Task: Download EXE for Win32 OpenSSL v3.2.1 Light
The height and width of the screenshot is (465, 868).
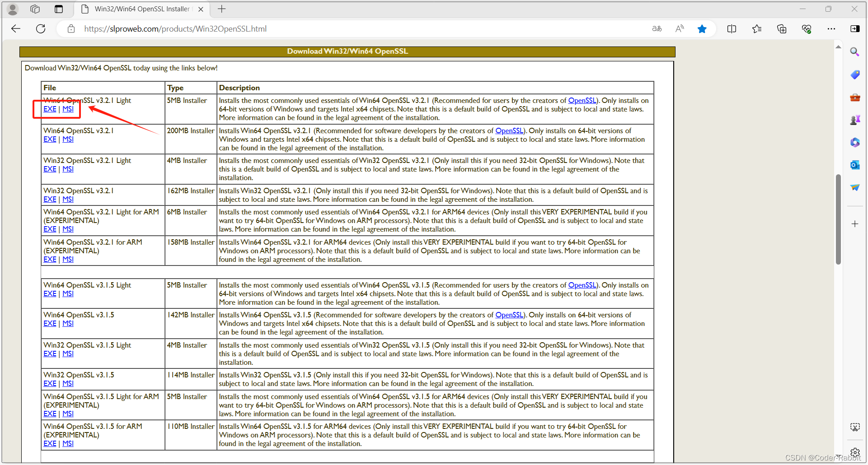Action: point(50,169)
